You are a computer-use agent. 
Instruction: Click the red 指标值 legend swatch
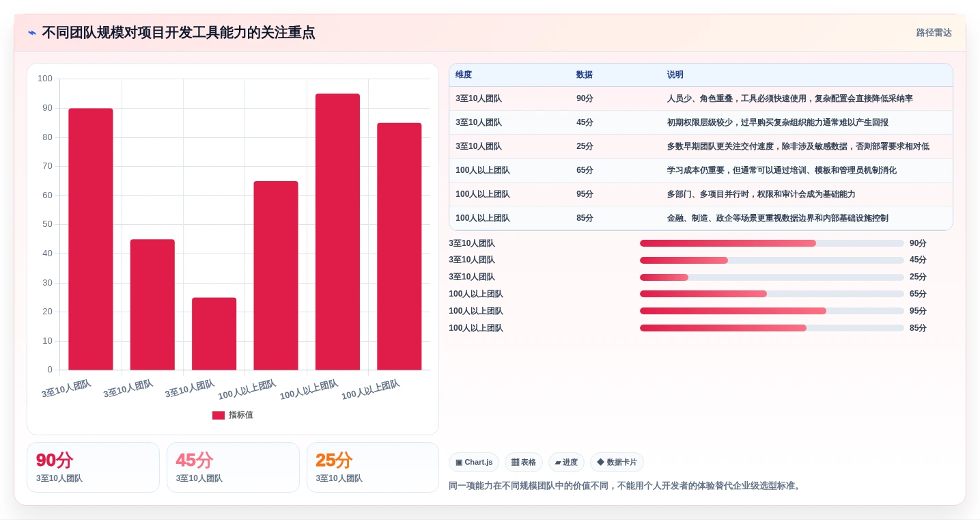pos(219,415)
